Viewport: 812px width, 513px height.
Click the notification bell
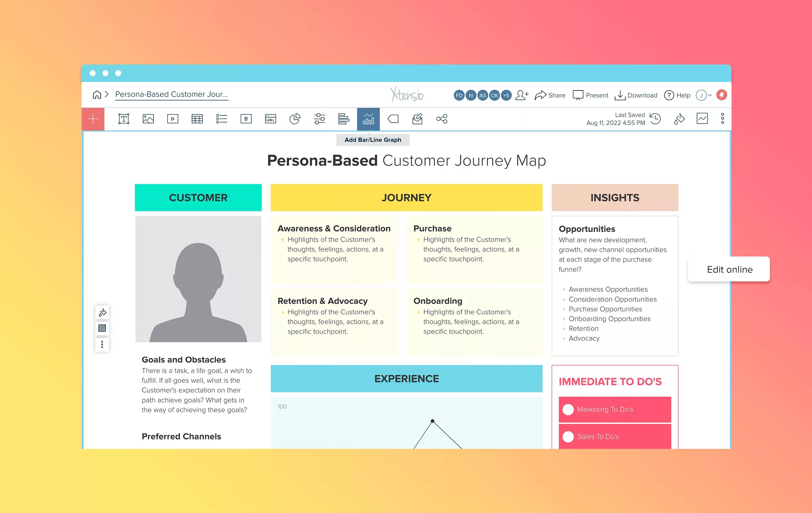click(722, 95)
